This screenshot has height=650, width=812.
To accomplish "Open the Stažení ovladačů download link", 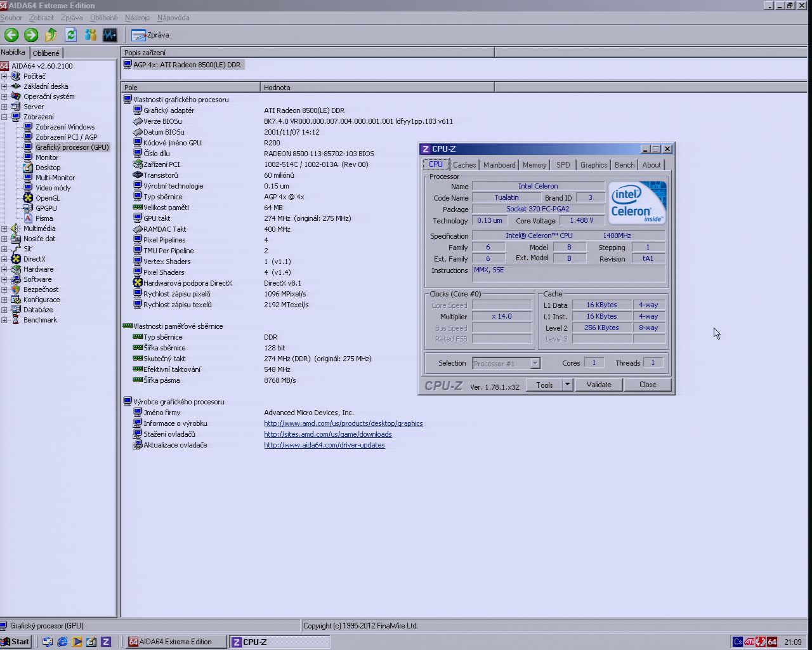I will coord(328,434).
